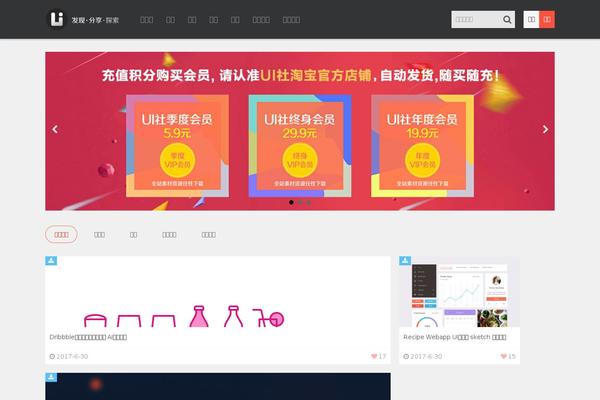The image size is (600, 400).
Task: Click the 发现·分享·探索 tagline
Action: (x=95, y=20)
